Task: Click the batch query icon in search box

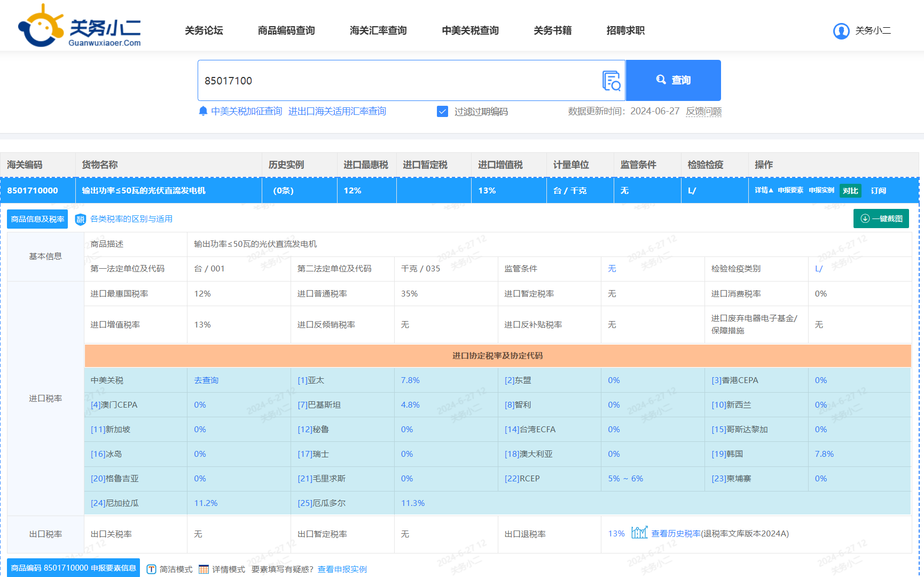Action: [x=611, y=81]
